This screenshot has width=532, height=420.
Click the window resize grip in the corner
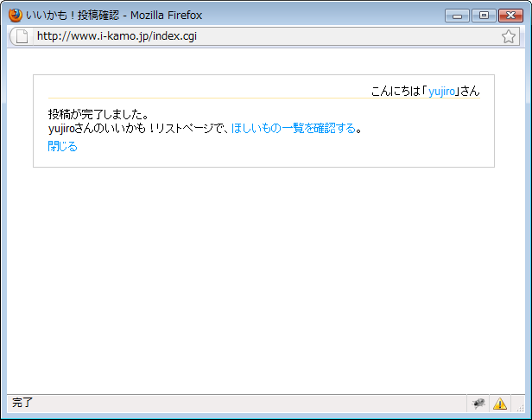[x=520, y=408]
